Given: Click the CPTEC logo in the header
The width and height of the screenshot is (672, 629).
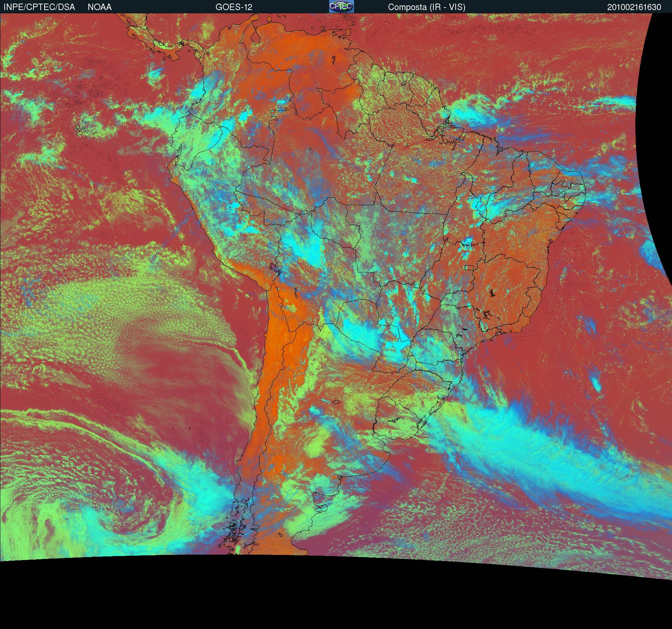Looking at the screenshot, I should click(x=341, y=6).
